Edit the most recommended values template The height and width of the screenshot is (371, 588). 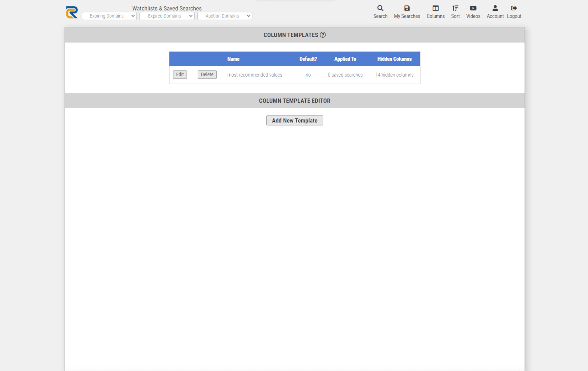pos(180,74)
